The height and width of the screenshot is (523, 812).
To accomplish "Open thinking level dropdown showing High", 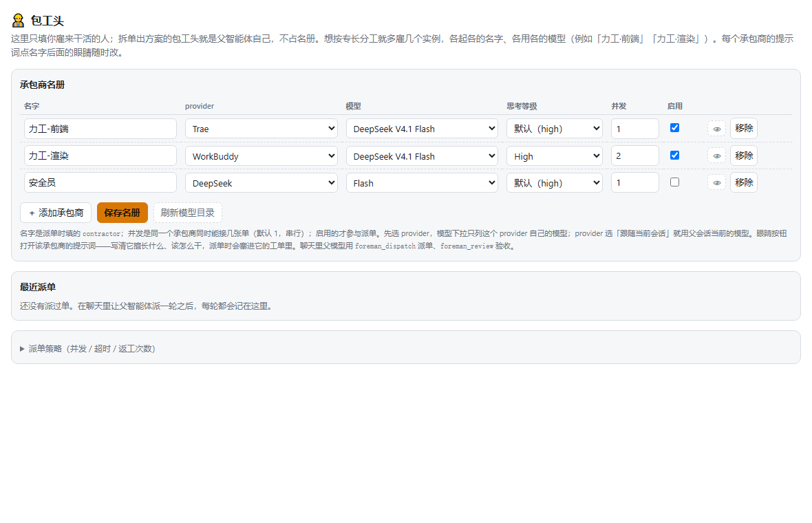I will tap(554, 156).
